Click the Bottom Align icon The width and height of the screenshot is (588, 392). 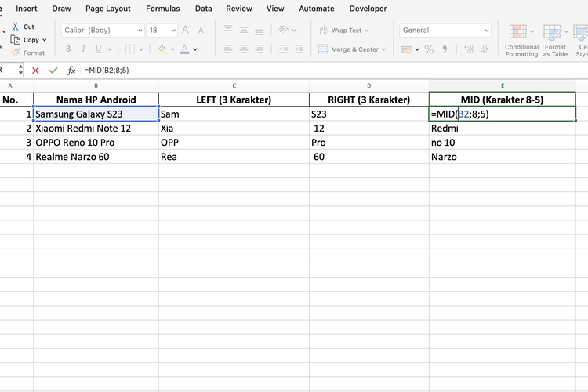tap(260, 31)
